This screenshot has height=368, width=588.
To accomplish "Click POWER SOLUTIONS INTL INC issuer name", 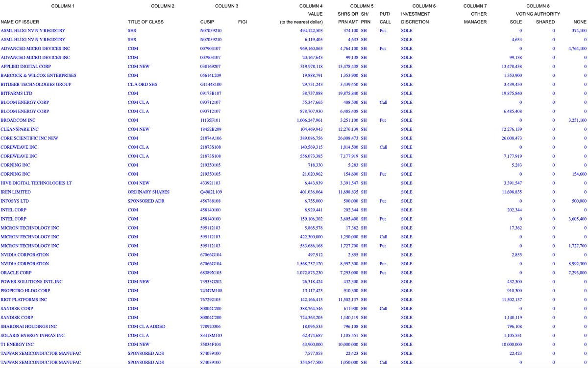I will [31, 281].
